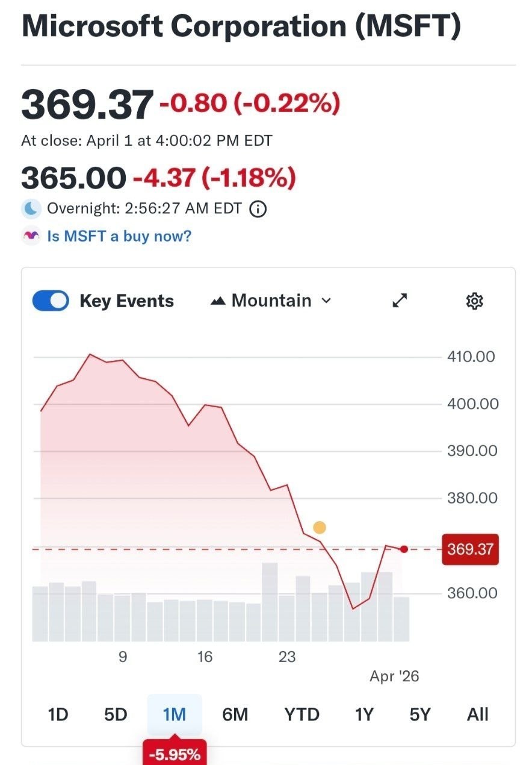Open the Mountain chart type dropdown
The width and height of the screenshot is (532, 765).
coord(271,301)
